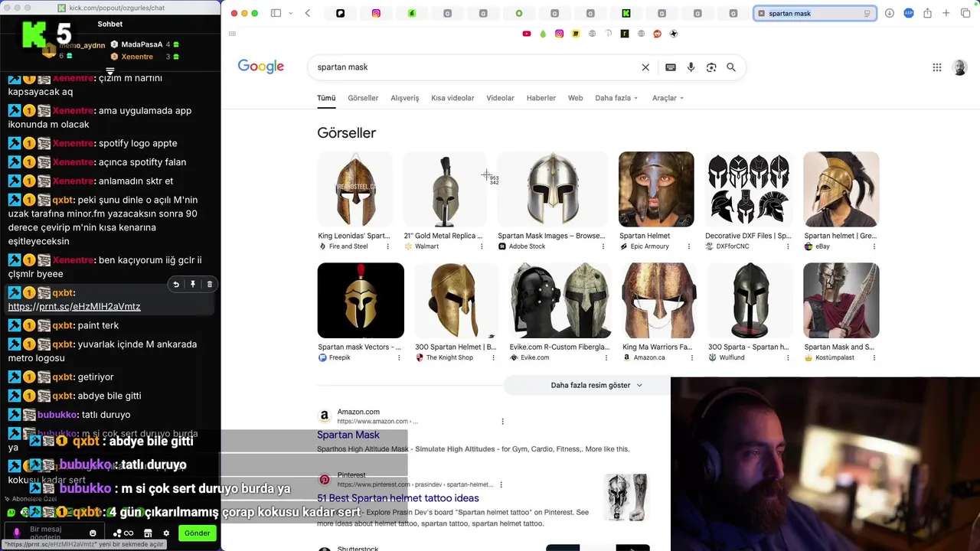Open the Safari share menu
Image resolution: width=980 pixels, height=551 pixels.
[x=927, y=13]
